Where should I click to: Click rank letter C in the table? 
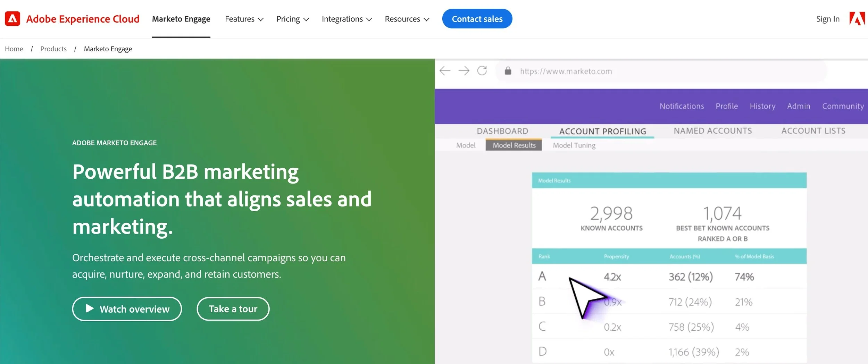542,326
